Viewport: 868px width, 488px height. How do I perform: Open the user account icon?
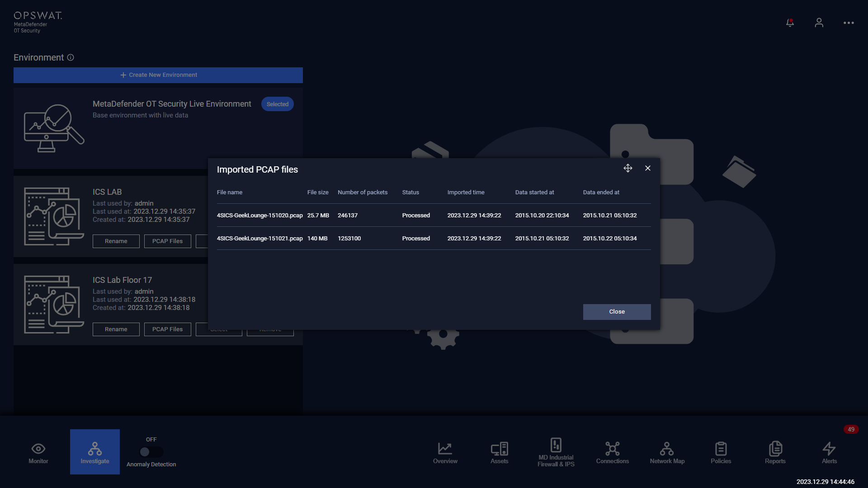[x=819, y=23]
